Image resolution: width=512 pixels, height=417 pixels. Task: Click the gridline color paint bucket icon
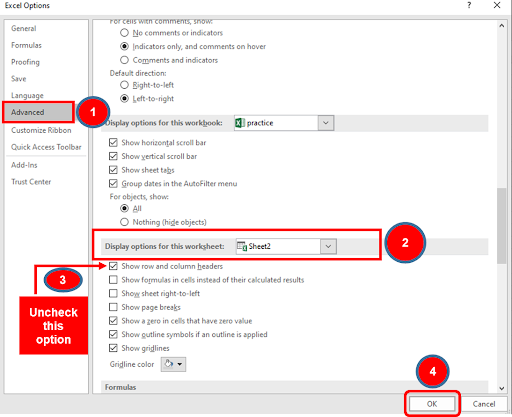pos(169,364)
